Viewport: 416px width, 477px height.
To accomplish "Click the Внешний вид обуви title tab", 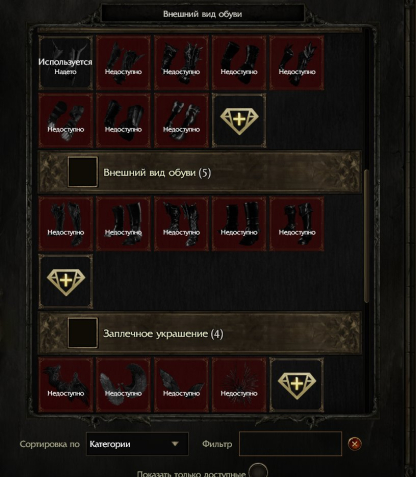I will (203, 14).
